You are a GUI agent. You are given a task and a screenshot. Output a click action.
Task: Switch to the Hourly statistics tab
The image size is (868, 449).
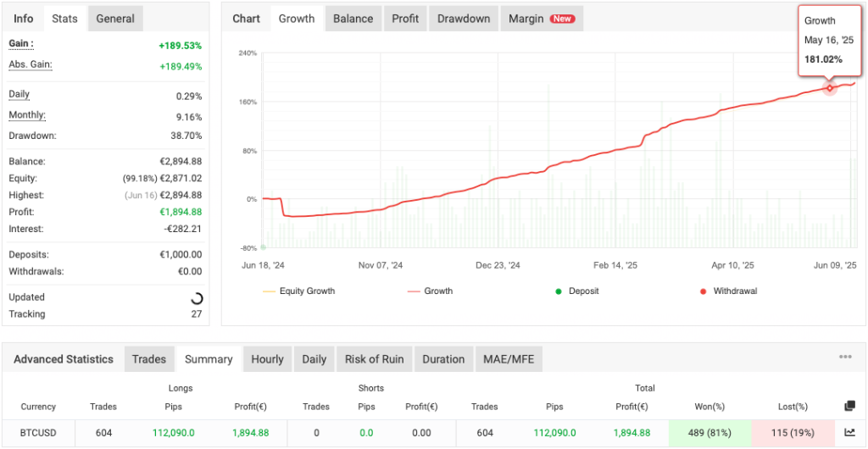tap(267, 359)
